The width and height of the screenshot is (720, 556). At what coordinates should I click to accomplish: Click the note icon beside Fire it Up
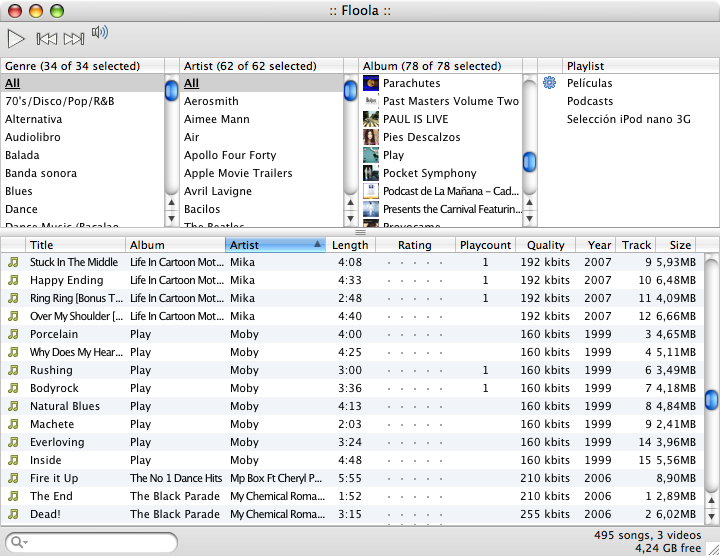[x=13, y=478]
